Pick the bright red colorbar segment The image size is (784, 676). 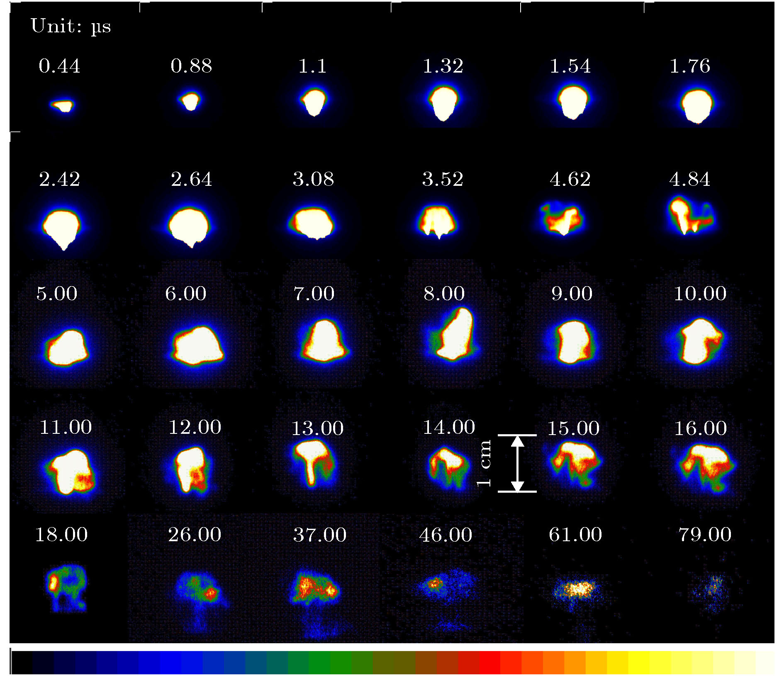(x=489, y=662)
